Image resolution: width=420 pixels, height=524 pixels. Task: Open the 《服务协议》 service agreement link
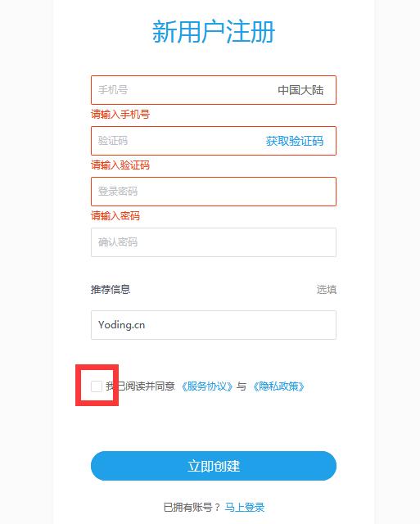click(207, 386)
